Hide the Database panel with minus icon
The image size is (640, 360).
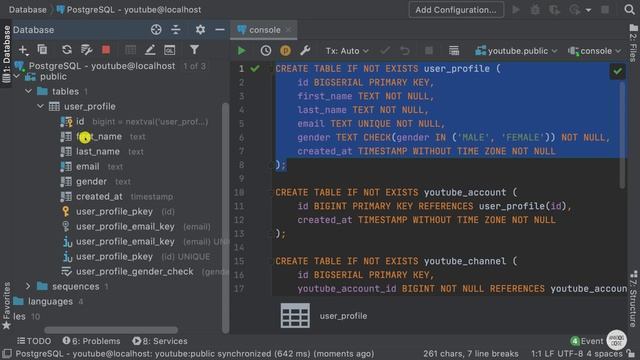click(220, 29)
